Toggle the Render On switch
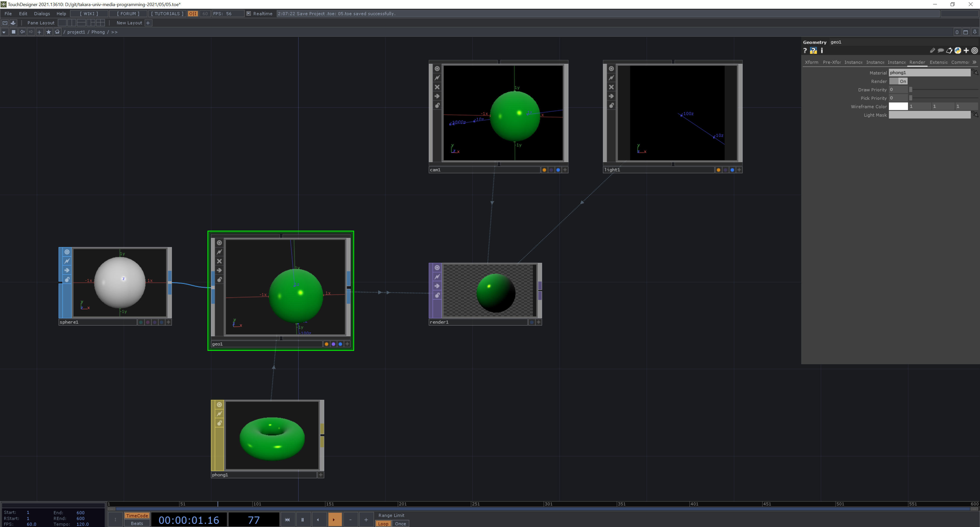Screen dimensions: 980x527 click(898, 81)
